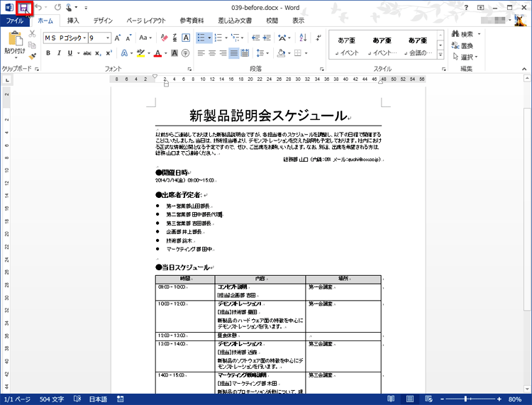
Task: Click the Save icon in Quick Access Toolbar
Action: click(x=23, y=8)
